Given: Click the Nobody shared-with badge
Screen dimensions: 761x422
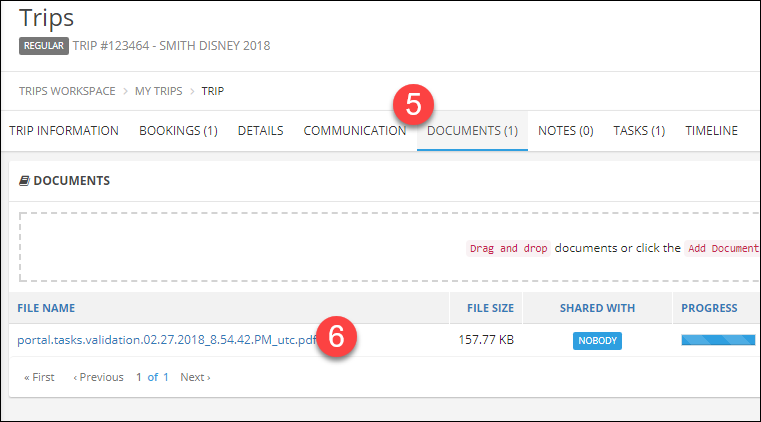Looking at the screenshot, I should [597, 341].
